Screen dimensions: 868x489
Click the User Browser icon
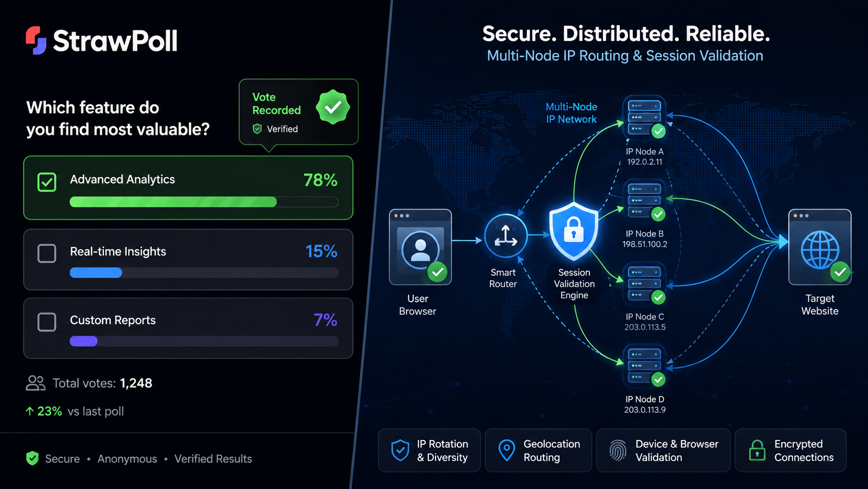421,247
